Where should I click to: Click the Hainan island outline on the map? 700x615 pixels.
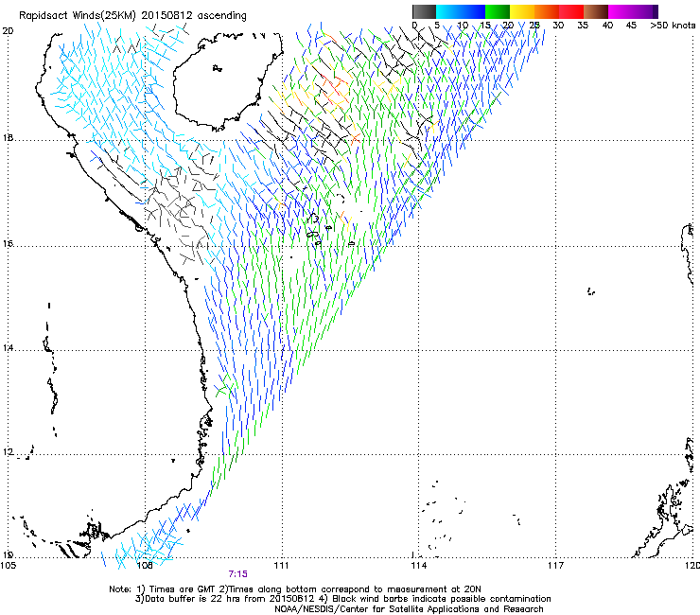click(x=228, y=80)
